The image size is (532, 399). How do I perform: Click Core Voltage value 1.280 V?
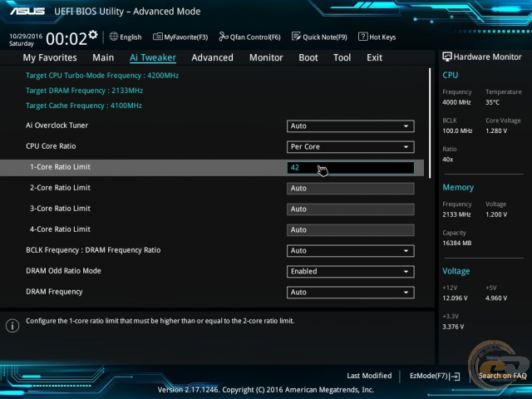point(496,131)
